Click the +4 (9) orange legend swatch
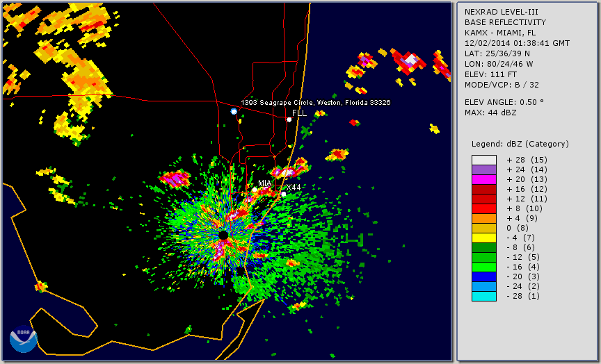Viewport: 601px width, 364px height. 484,219
